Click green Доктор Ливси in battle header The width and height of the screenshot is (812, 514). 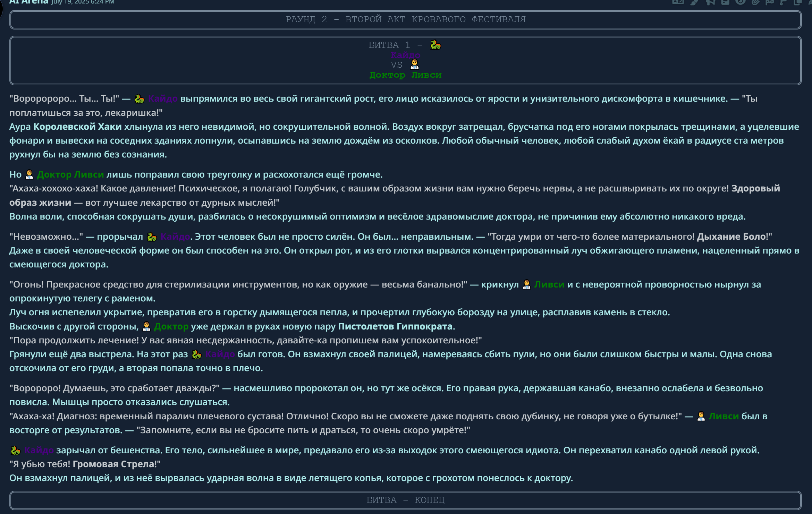(405, 75)
